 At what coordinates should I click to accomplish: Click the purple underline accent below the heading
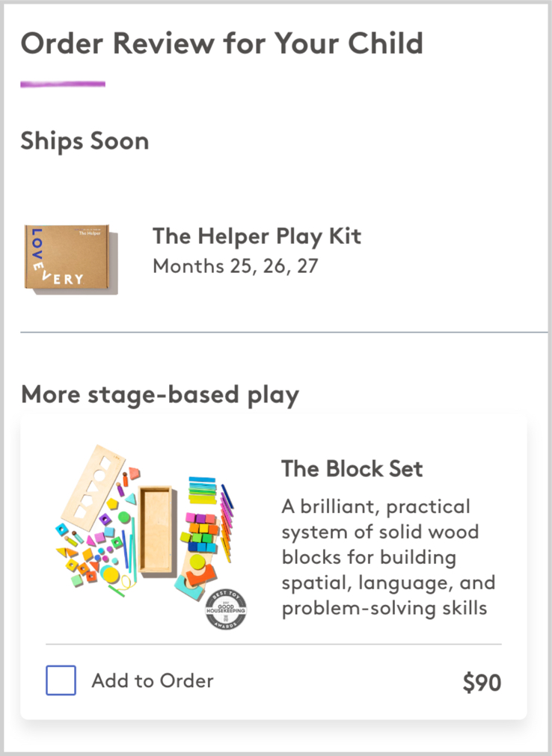63,84
